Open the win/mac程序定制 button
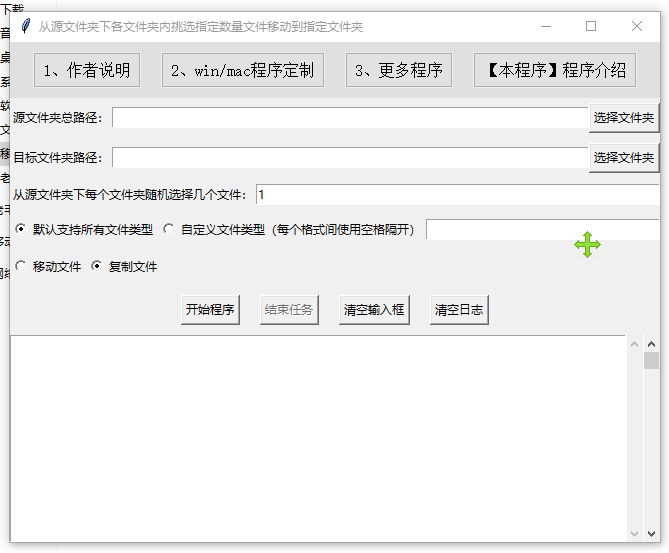The height and width of the screenshot is (553, 669). (x=242, y=70)
